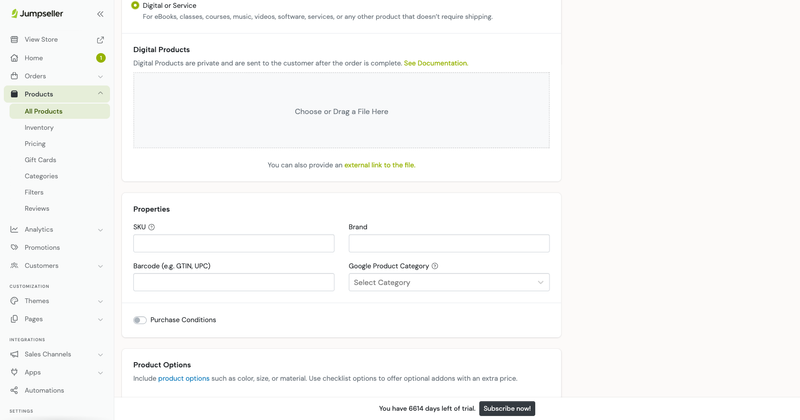Click the Themes palette icon

click(14, 301)
